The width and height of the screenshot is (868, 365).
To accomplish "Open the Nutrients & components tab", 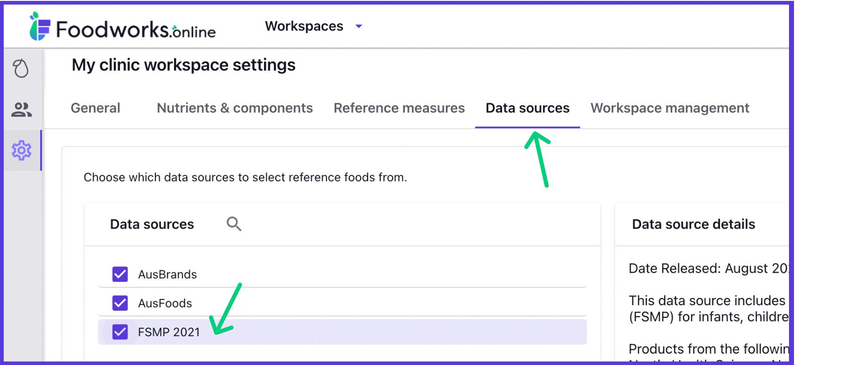I will tap(235, 108).
